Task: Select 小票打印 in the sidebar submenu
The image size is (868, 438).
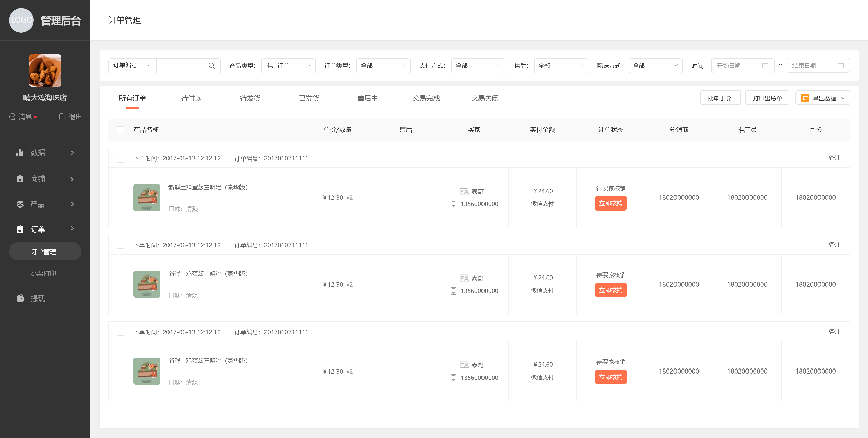Action: pyautogui.click(x=43, y=274)
